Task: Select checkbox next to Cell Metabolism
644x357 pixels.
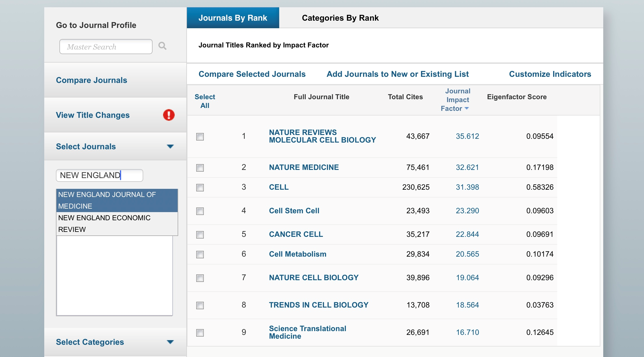Action: click(200, 254)
